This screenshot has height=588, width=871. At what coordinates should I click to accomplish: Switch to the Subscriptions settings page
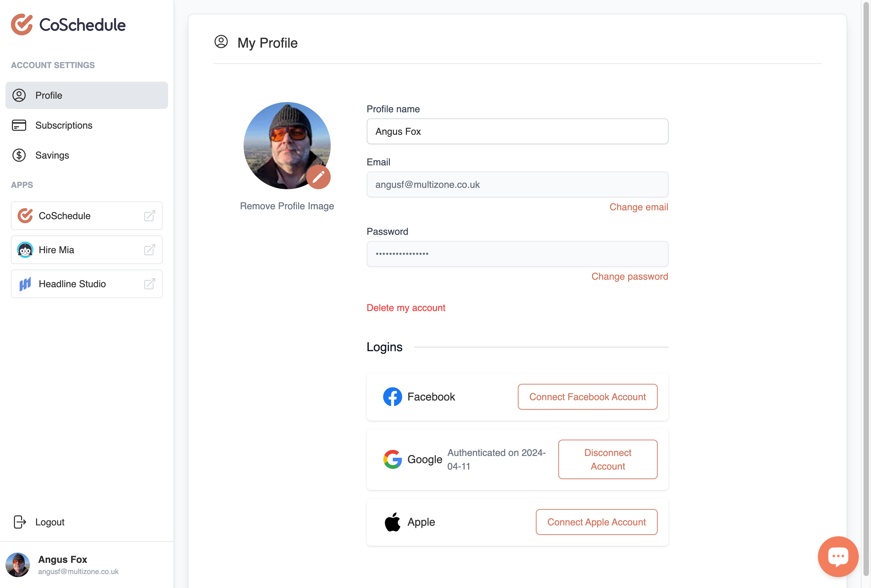[x=64, y=125]
